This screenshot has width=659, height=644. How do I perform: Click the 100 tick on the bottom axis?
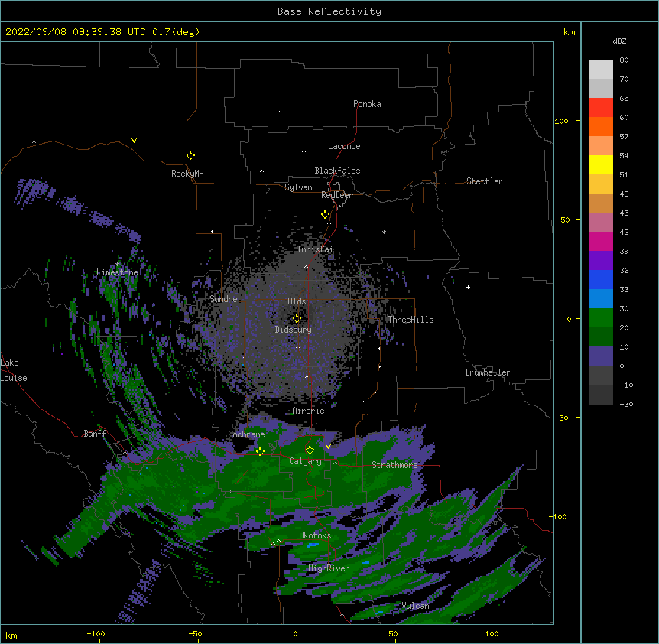click(492, 634)
